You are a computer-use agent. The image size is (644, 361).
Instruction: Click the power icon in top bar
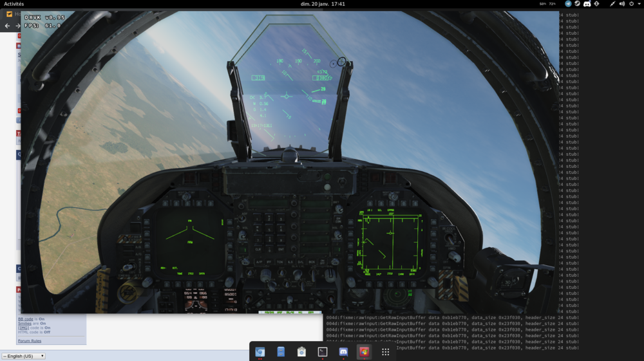[x=632, y=4]
